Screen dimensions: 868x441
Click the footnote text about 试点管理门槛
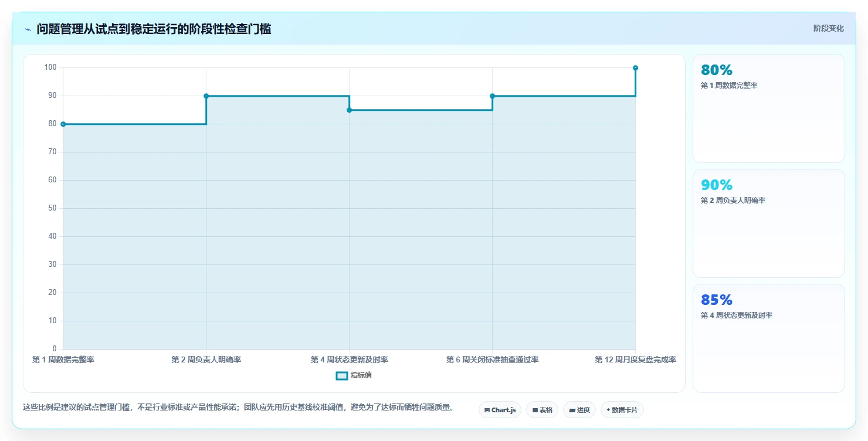click(238, 408)
